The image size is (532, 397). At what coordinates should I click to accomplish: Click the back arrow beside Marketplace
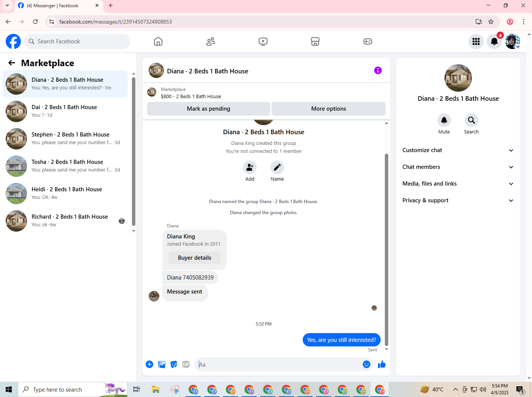click(12, 63)
